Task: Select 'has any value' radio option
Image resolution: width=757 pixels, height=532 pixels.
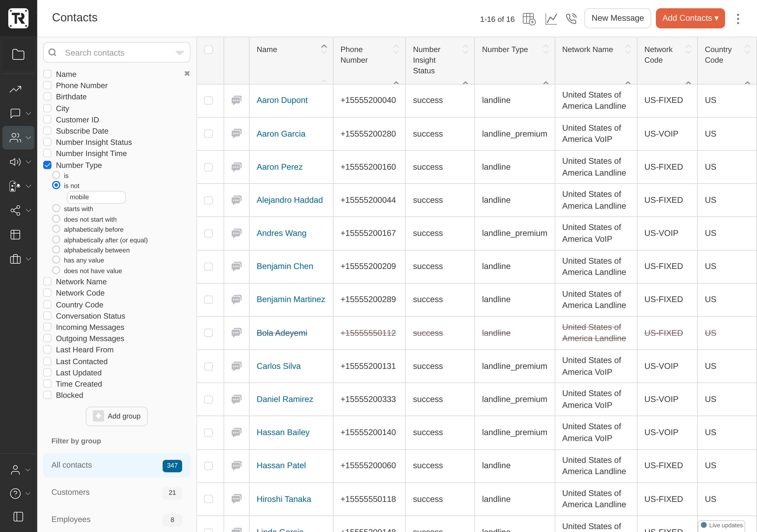Action: tap(56, 260)
